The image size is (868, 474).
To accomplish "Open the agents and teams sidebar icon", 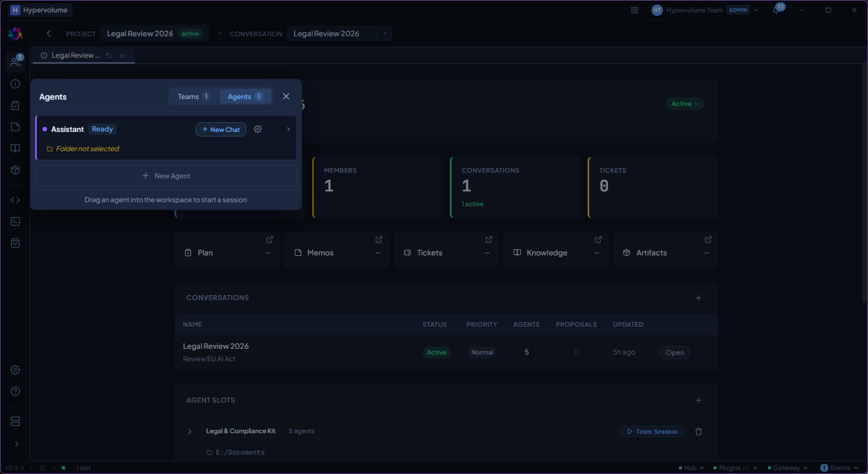I will point(15,62).
